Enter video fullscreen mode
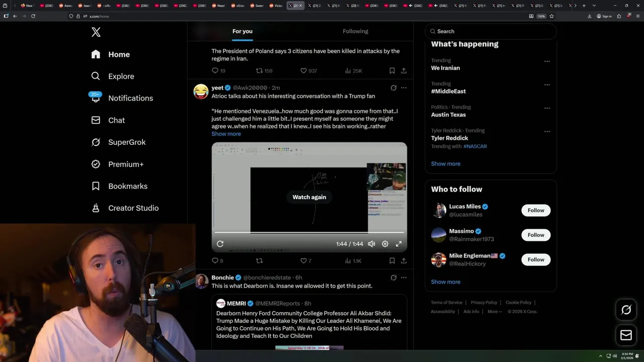Viewport: 644px width, 362px height. click(x=398, y=244)
